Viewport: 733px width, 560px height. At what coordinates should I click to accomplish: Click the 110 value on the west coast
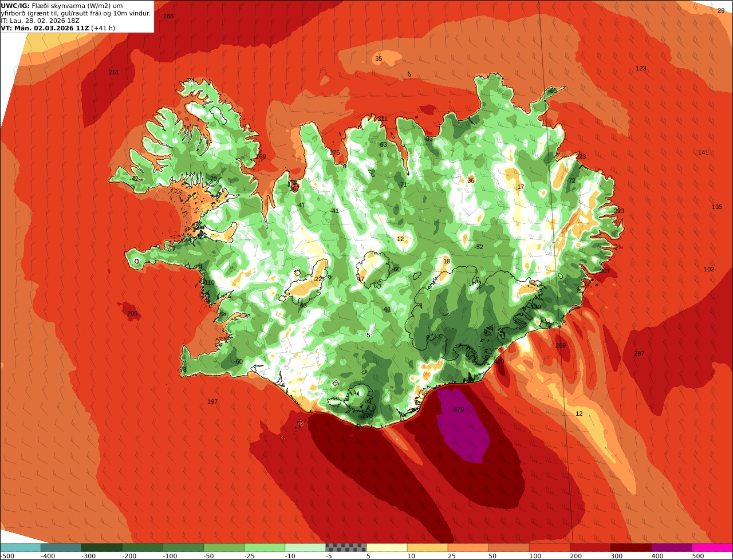tap(210, 283)
